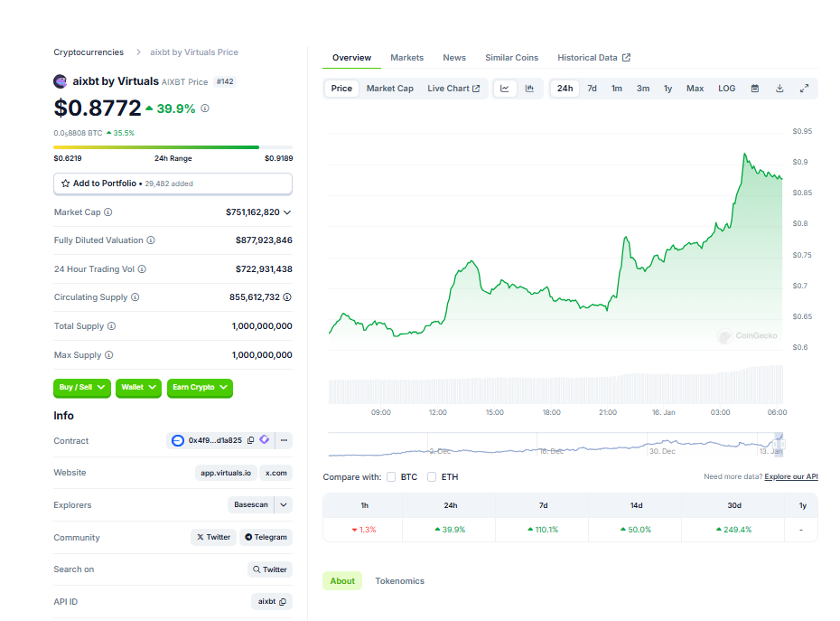The width and height of the screenshot is (840, 621).
Task: Click the aixbt coin logo icon
Action: tap(60, 81)
